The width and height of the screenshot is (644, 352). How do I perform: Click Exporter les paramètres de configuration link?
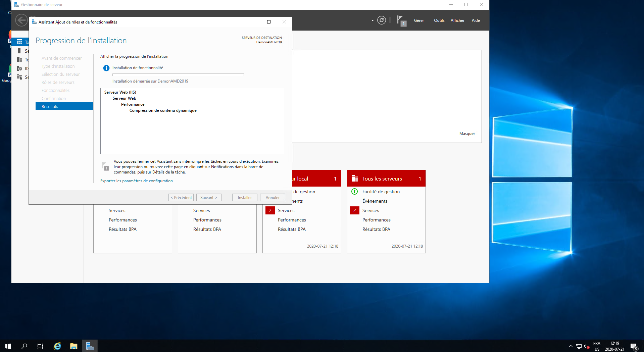click(136, 181)
